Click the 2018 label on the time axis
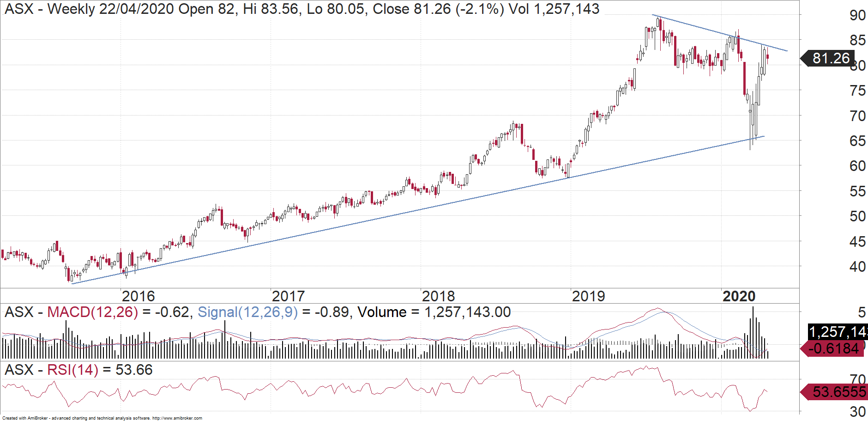Screen dimensions: 868x421 [x=438, y=296]
